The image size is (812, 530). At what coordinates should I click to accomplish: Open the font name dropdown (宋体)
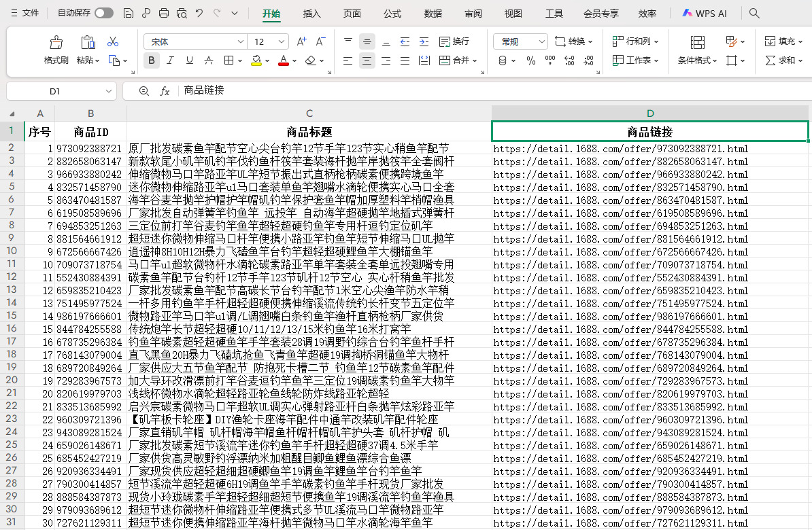coord(240,42)
